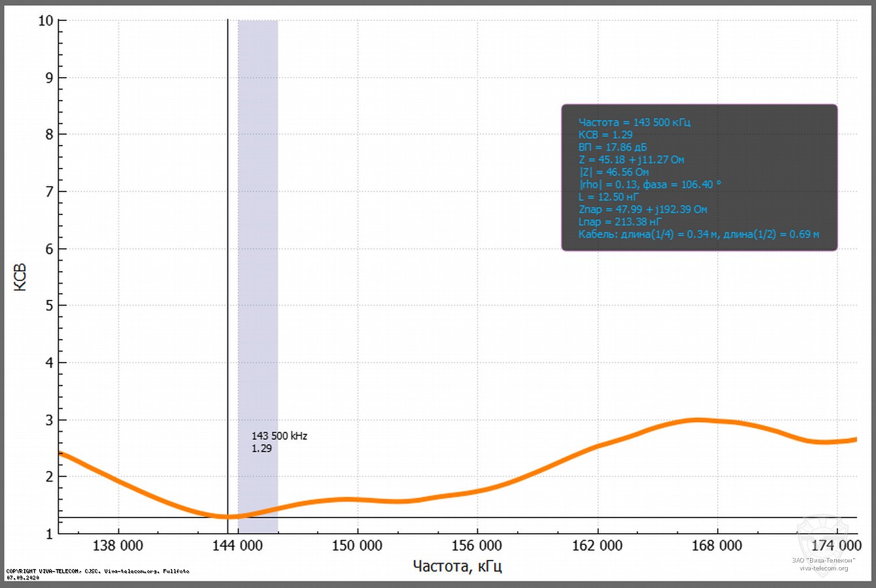Image resolution: width=876 pixels, height=588 pixels.
Task: Click the 'Zпар = 47.99 + j192.39 Ом' line
Action: tap(643, 209)
